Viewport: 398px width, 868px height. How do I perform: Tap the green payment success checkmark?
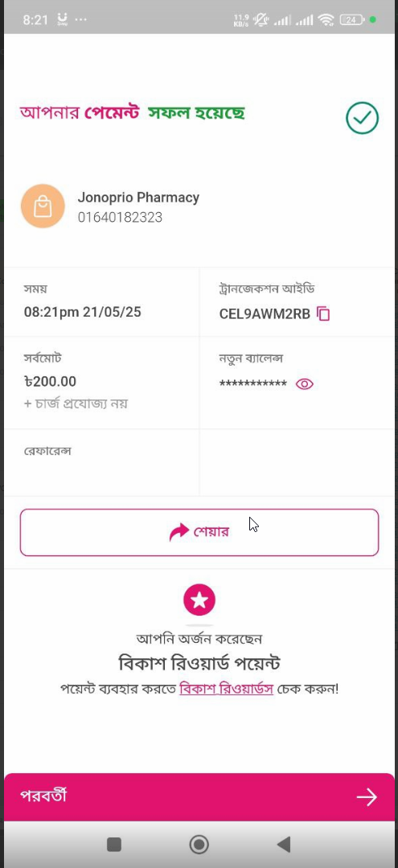click(x=362, y=118)
